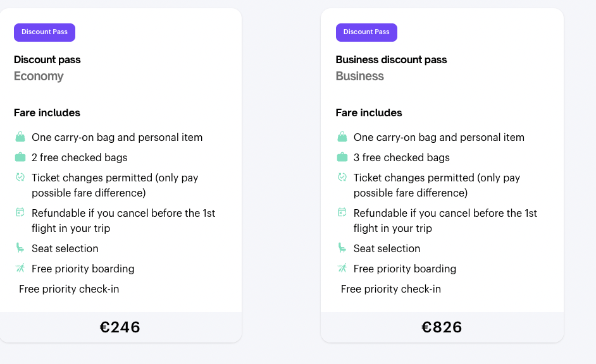Screen dimensions: 596x364
Task: Click Free priority check-in text in Economy card
Action: pos(69,289)
